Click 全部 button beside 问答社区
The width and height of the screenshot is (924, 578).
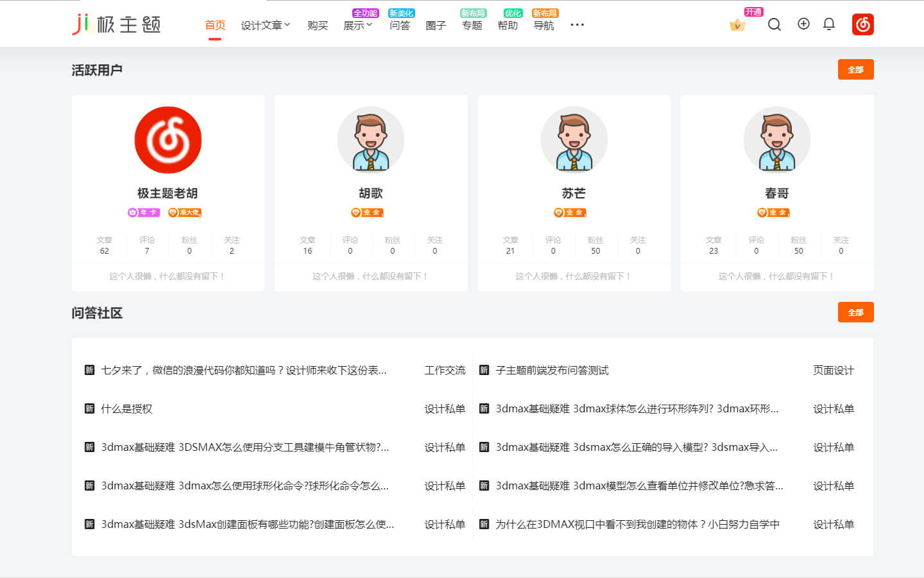(855, 312)
